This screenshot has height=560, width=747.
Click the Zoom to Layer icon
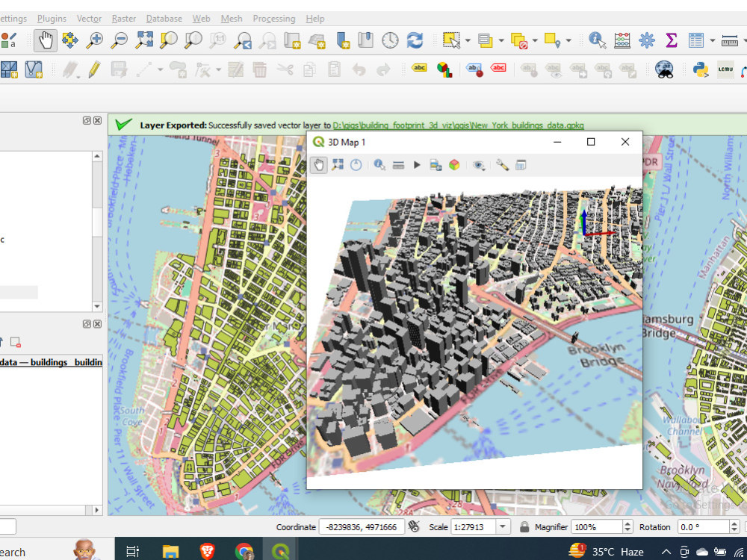coord(193,40)
